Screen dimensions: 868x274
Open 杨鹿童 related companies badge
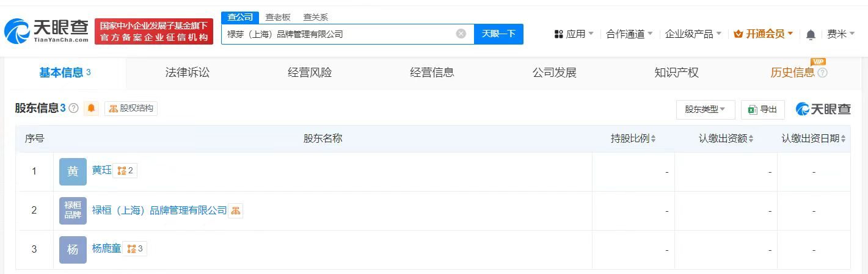point(135,249)
